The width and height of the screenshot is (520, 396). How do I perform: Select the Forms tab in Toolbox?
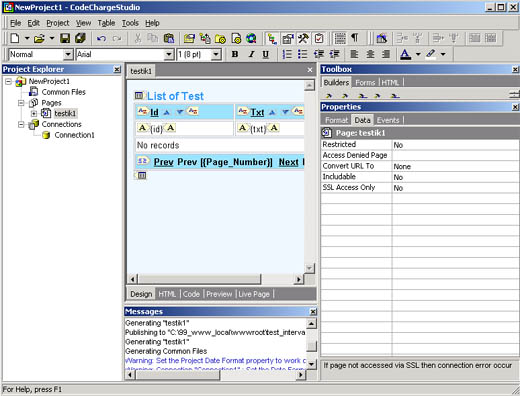tap(365, 82)
